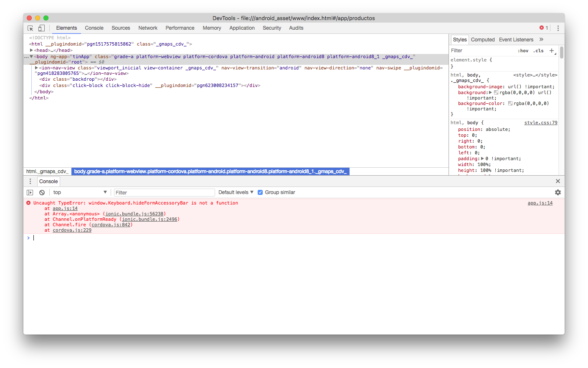This screenshot has width=588, height=368.
Task: Uncheck the Group similar checkbox
Action: point(260,192)
